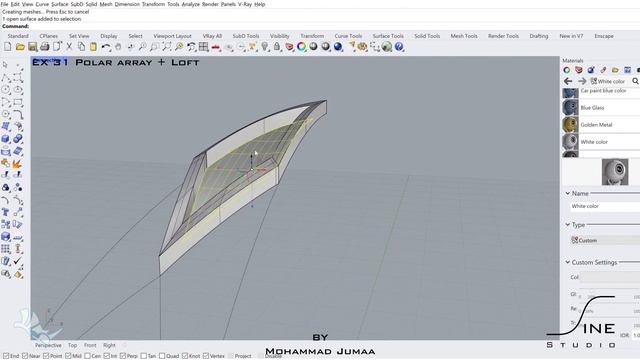This screenshot has height=360, width=640.
Task: Click the check mark icon in sidebar
Action: click(x=18, y=261)
